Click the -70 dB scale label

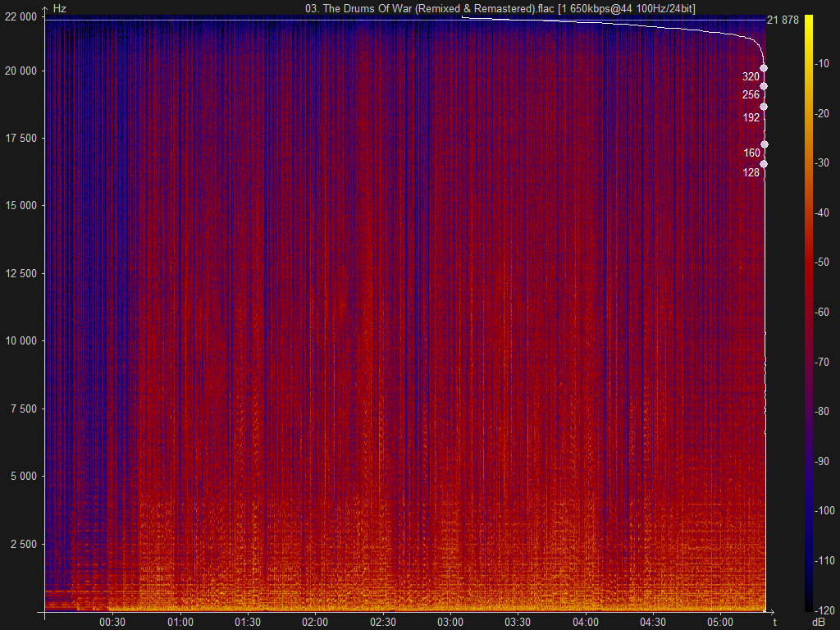click(822, 362)
